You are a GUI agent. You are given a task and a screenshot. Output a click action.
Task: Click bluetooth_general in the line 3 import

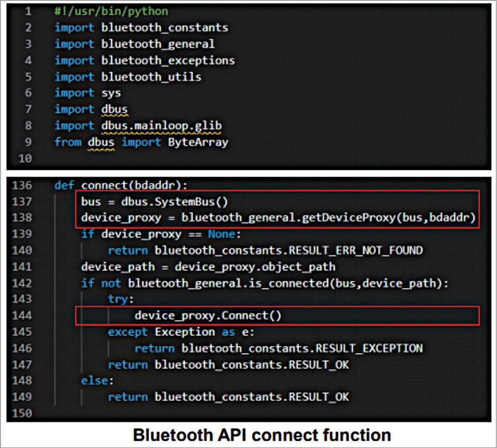158,44
